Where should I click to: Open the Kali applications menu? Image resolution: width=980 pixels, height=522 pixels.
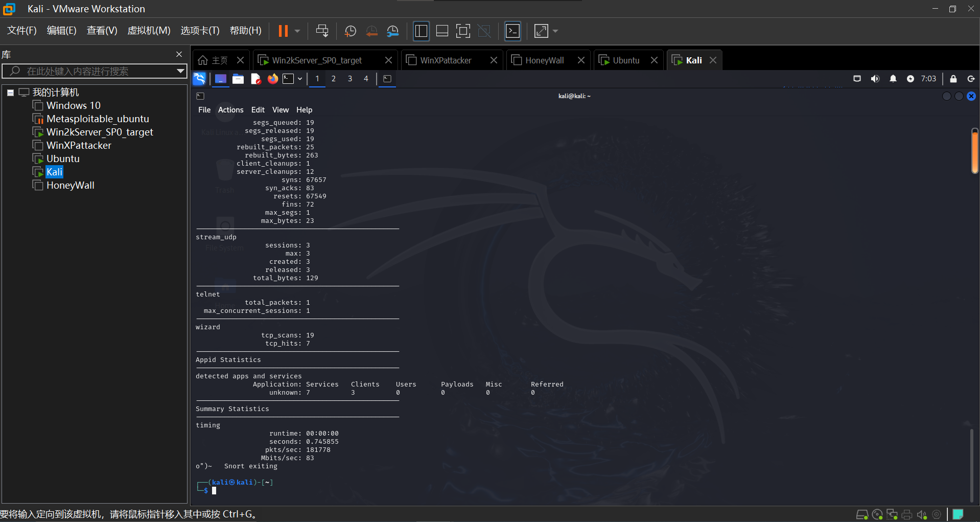coord(199,79)
